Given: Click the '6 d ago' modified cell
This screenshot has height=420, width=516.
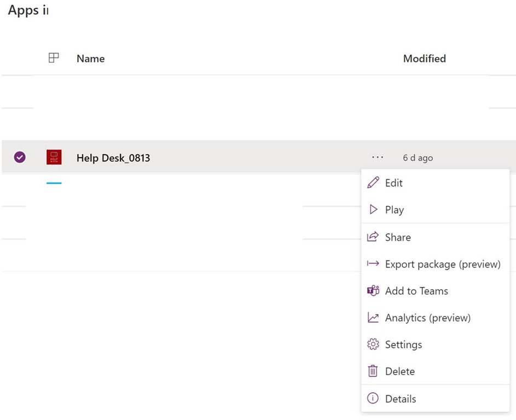Looking at the screenshot, I should (x=418, y=158).
